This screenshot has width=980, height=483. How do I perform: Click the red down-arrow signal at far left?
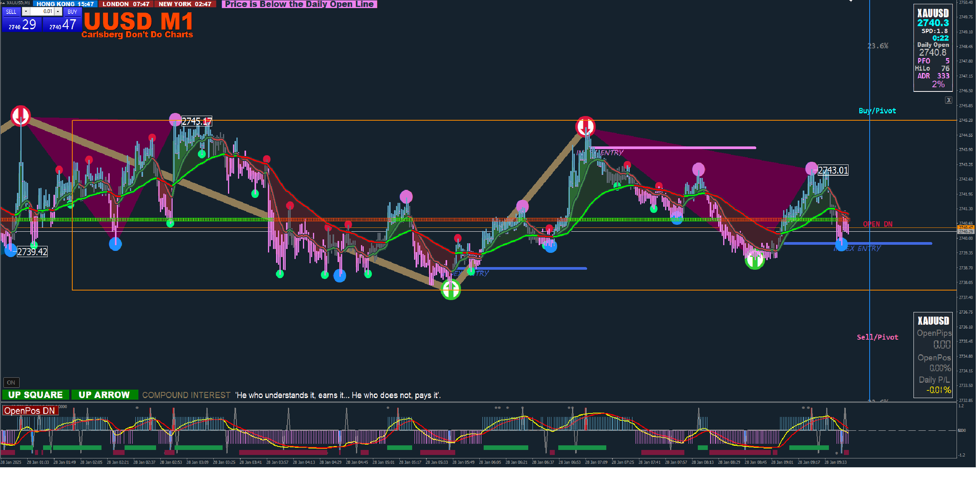pyautogui.click(x=20, y=116)
